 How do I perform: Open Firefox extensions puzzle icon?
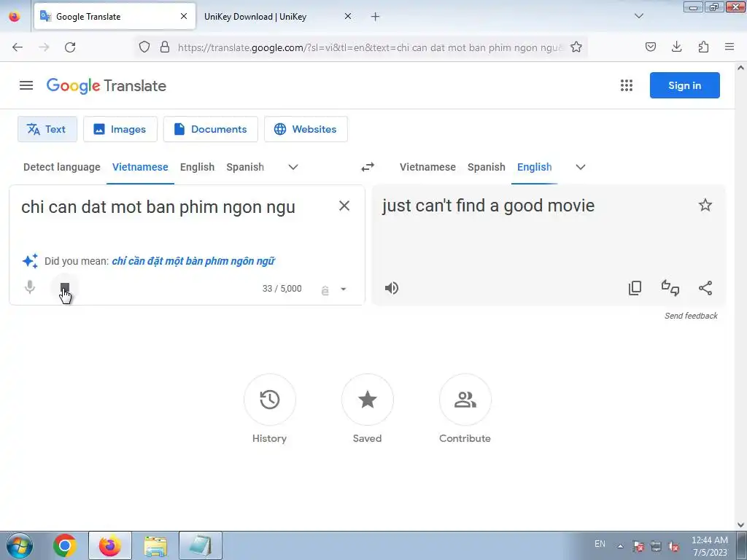pos(703,47)
